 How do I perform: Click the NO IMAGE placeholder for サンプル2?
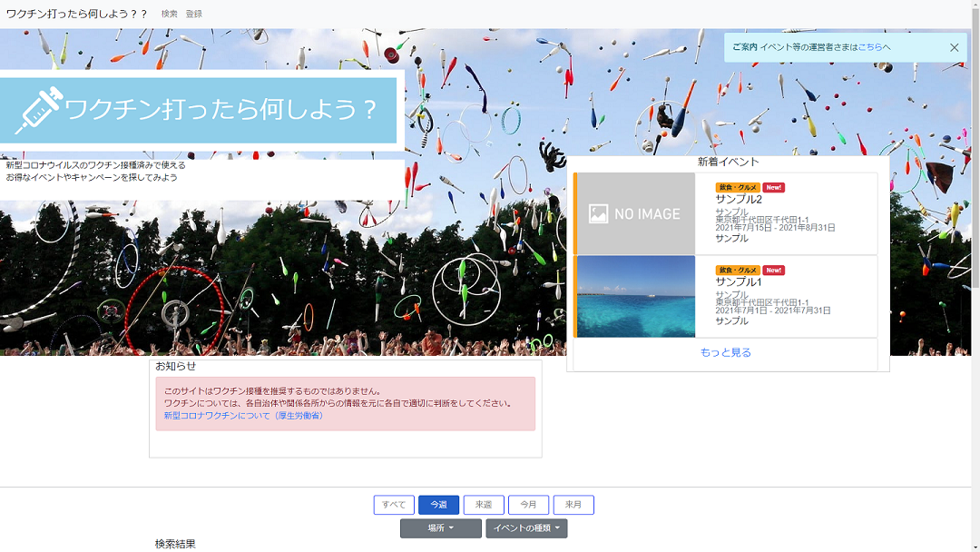635,214
